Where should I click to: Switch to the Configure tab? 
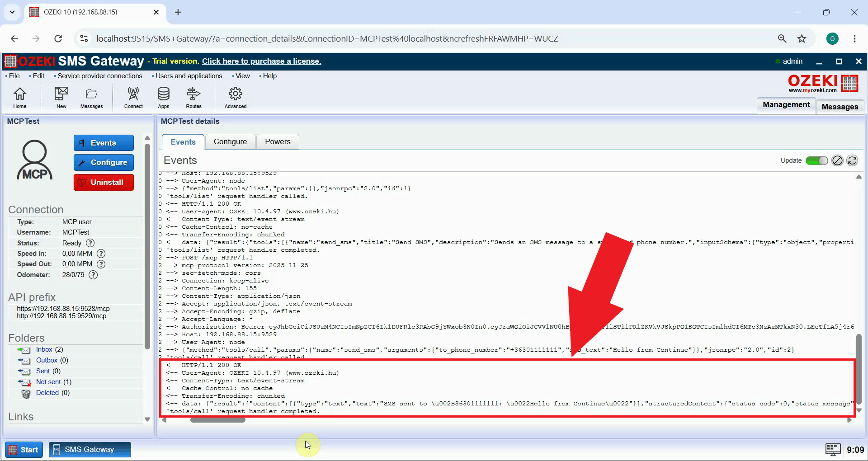click(x=230, y=141)
